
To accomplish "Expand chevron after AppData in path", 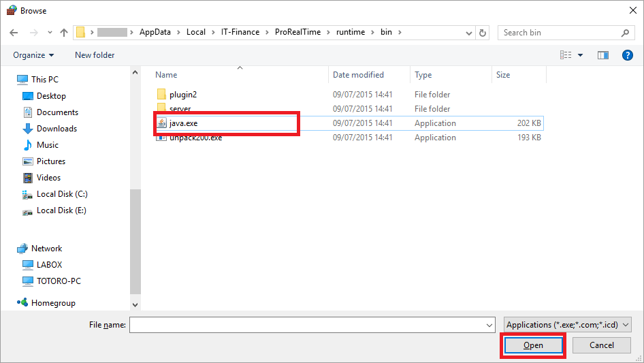I will pyautogui.click(x=178, y=33).
